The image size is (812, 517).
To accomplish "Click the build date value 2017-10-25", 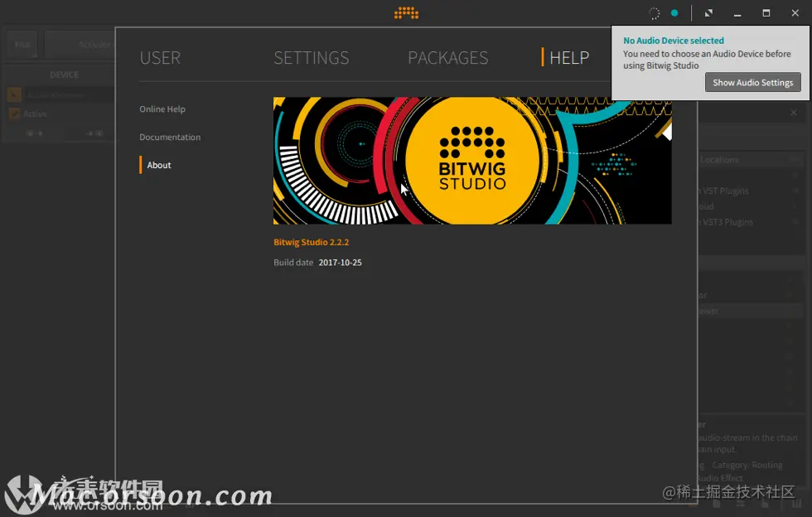I will pos(341,263).
